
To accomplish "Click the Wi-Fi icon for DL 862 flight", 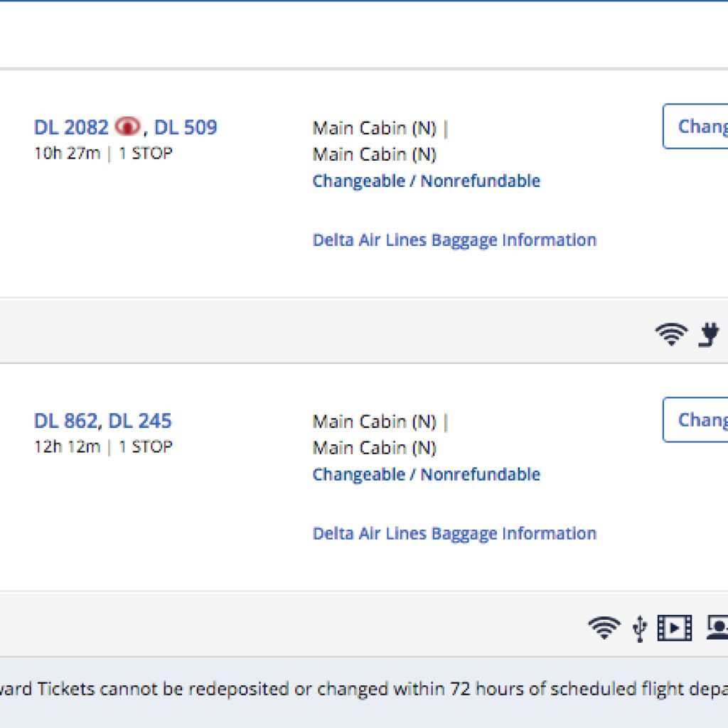I will (x=604, y=628).
